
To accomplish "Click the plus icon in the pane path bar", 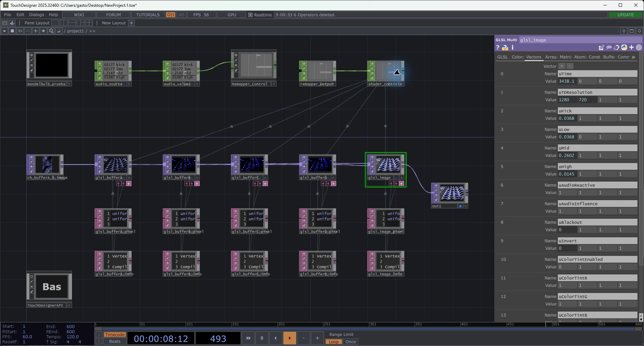I will pyautogui.click(x=35, y=31).
